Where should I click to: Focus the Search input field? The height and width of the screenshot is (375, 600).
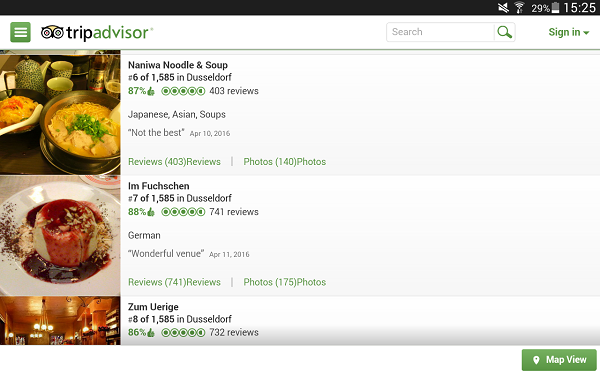click(x=440, y=32)
